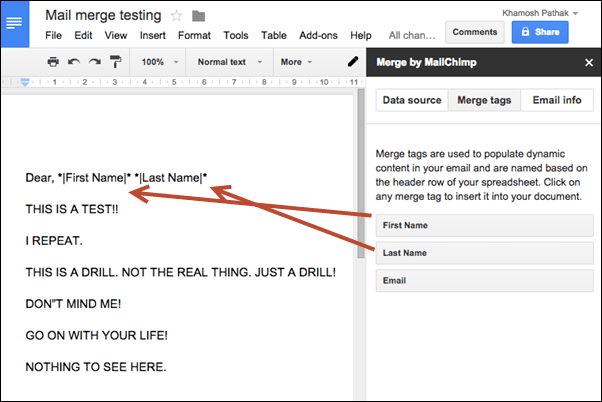Switch to the Merge tags tab
This screenshot has width=602, height=402.
484,100
